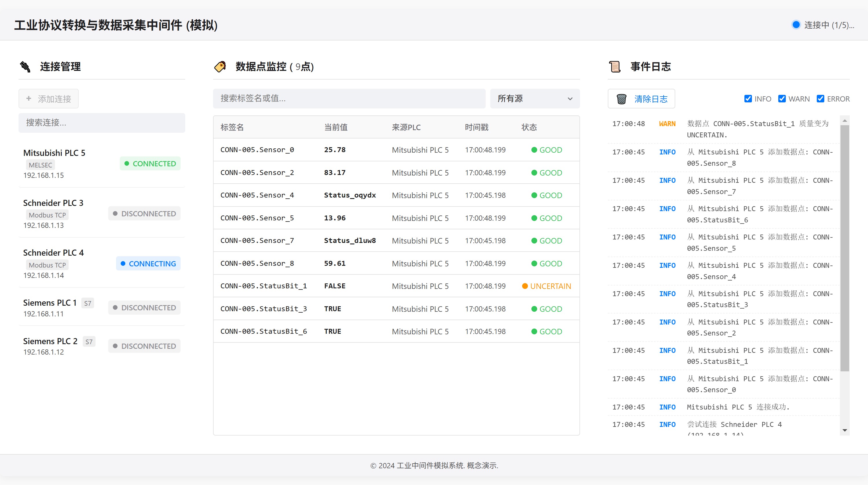Disable the ERROR log filter checkbox
868x485 pixels.
click(821, 99)
